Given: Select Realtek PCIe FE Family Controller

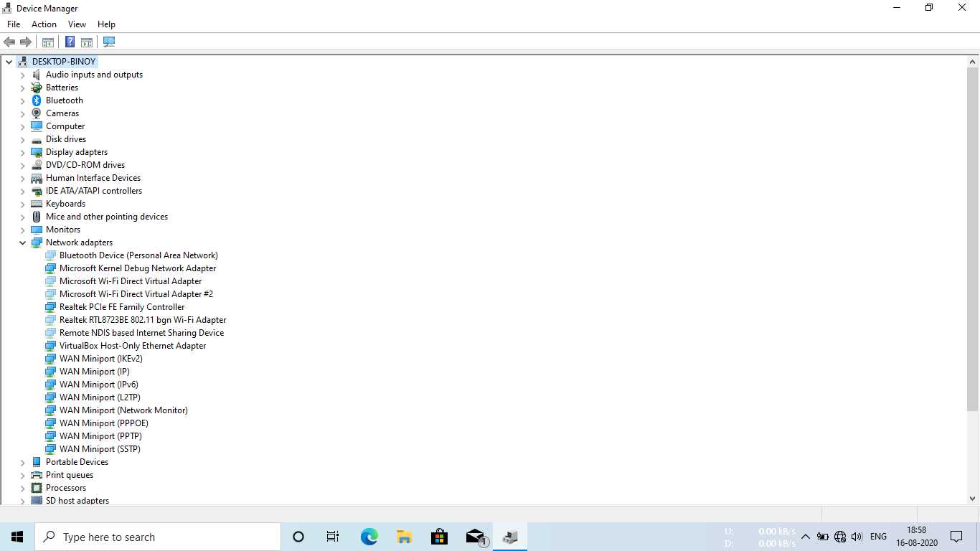Looking at the screenshot, I should tap(122, 307).
